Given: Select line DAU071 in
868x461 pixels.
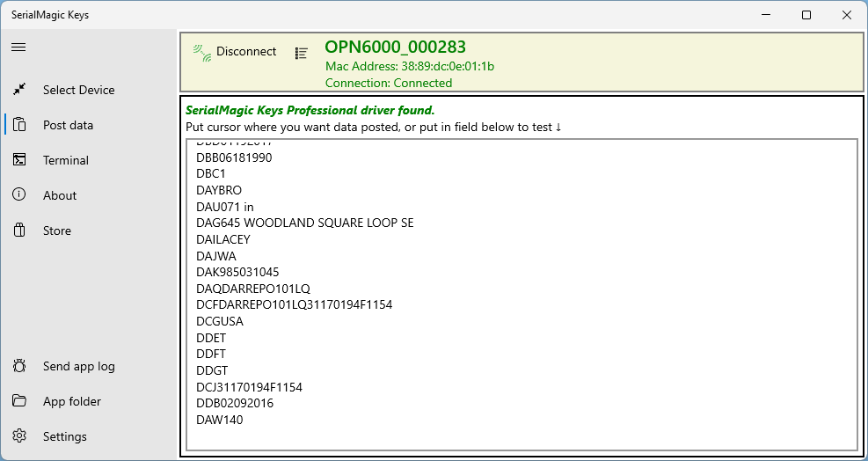Looking at the screenshot, I should [x=225, y=207].
